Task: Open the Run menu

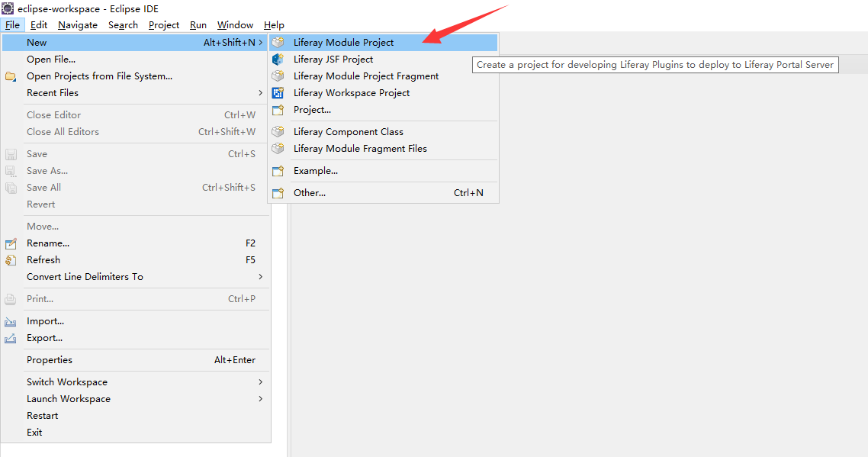Action: coord(198,25)
